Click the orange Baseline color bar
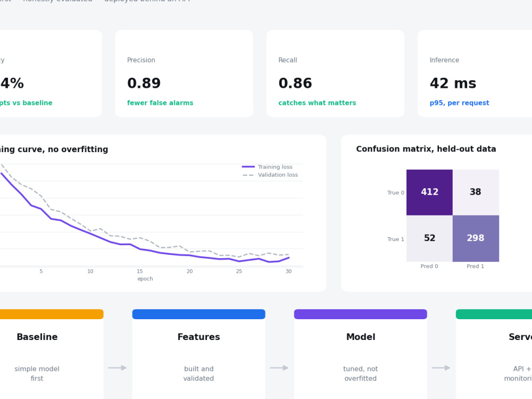The image size is (532, 399). pyautogui.click(x=52, y=314)
